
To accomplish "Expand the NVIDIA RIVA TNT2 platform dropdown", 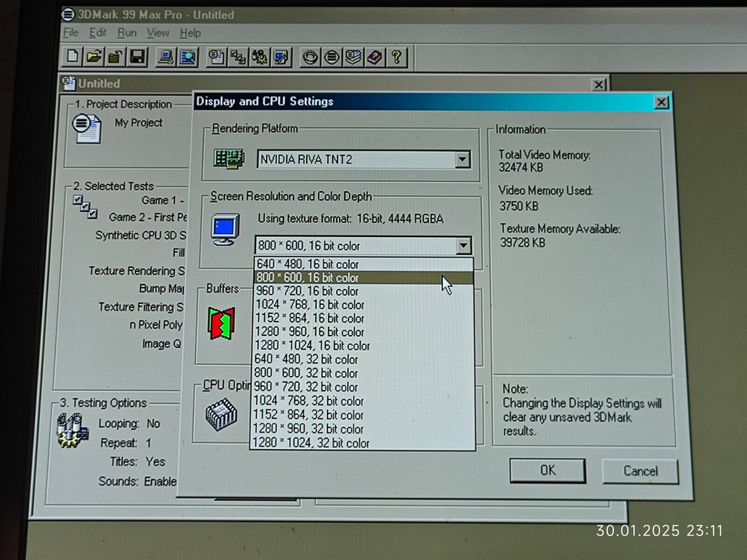I will pos(462,160).
